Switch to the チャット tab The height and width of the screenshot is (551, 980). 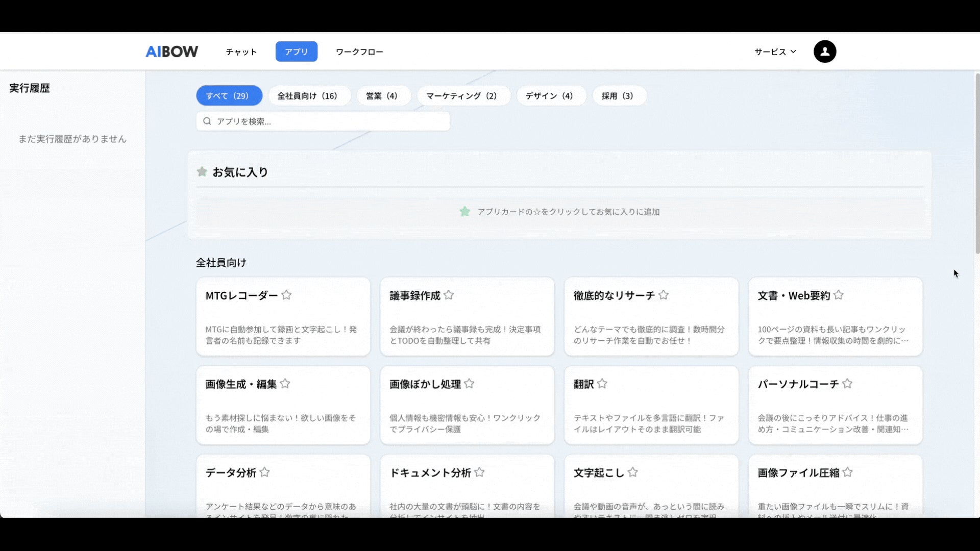point(241,52)
